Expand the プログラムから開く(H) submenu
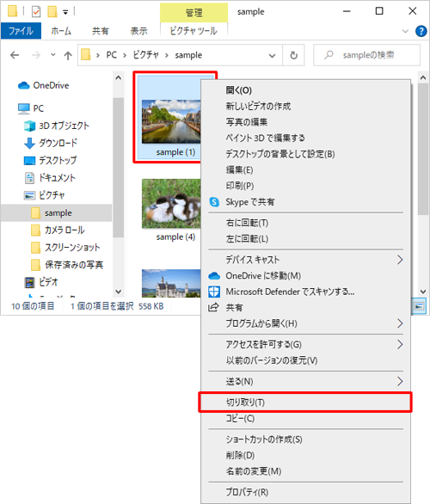The width and height of the screenshot is (430, 504). pyautogui.click(x=305, y=323)
